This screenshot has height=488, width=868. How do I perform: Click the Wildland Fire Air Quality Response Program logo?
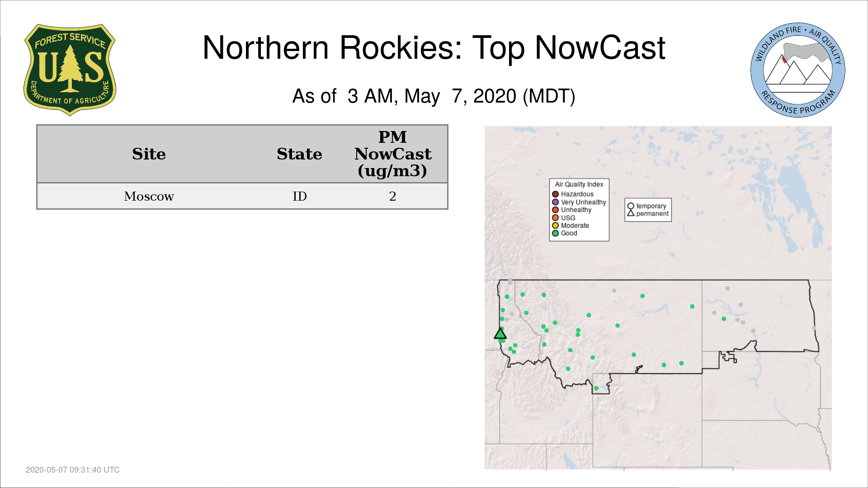(797, 70)
